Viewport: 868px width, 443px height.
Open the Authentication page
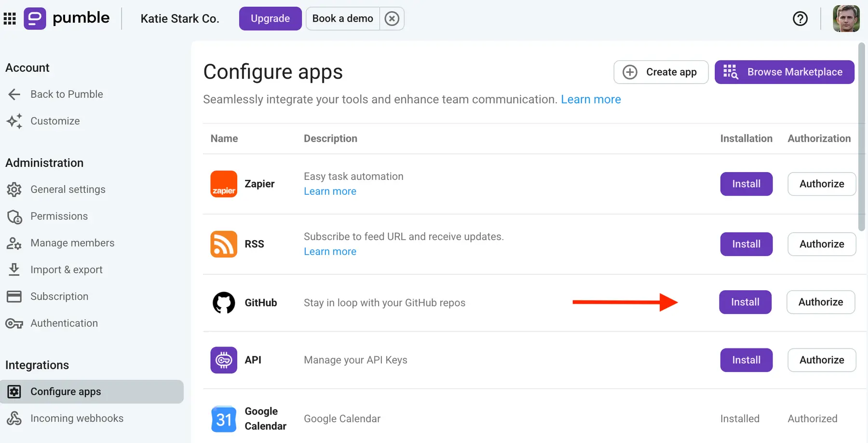tap(64, 323)
